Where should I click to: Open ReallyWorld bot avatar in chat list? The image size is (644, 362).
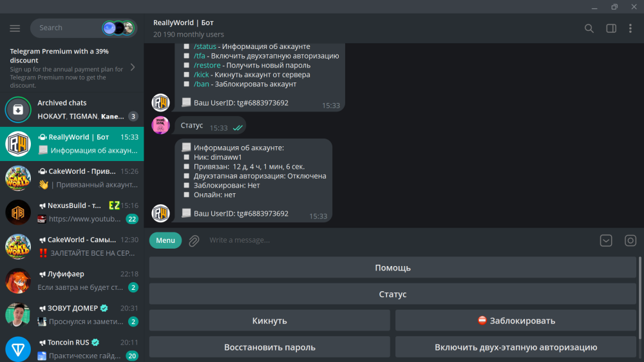point(18,144)
